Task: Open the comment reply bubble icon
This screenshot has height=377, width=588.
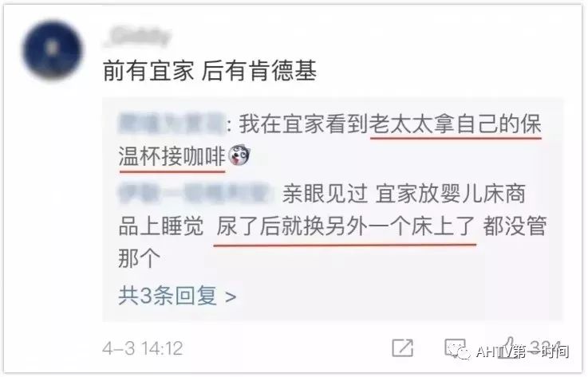Action: 455,347
